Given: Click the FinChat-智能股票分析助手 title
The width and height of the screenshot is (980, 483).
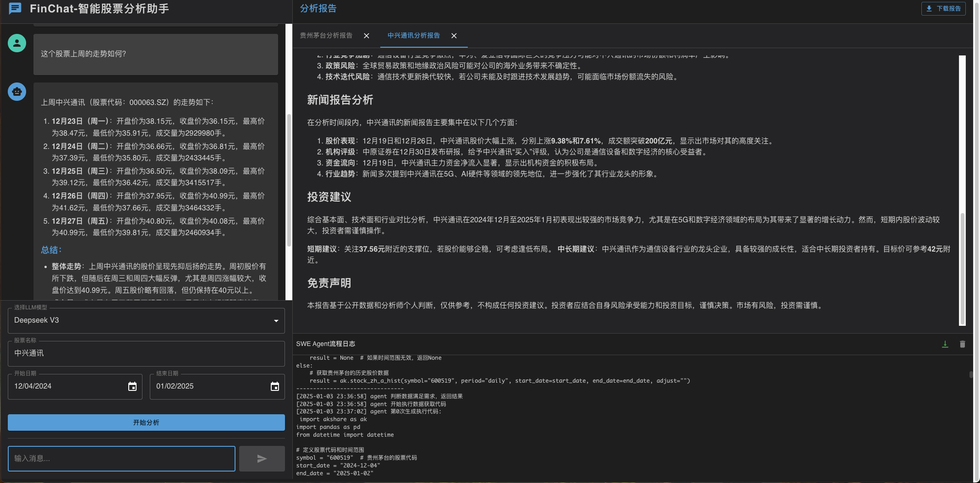Looking at the screenshot, I should (x=99, y=9).
